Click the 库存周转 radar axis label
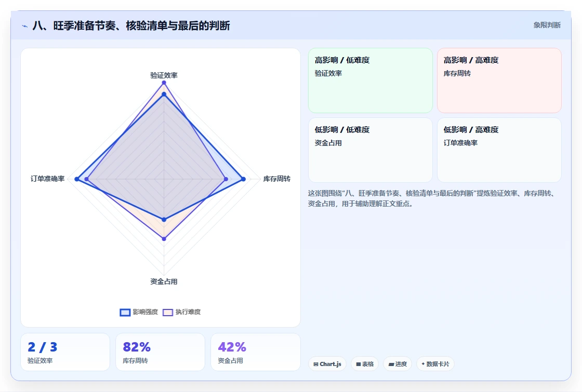 tap(276, 179)
